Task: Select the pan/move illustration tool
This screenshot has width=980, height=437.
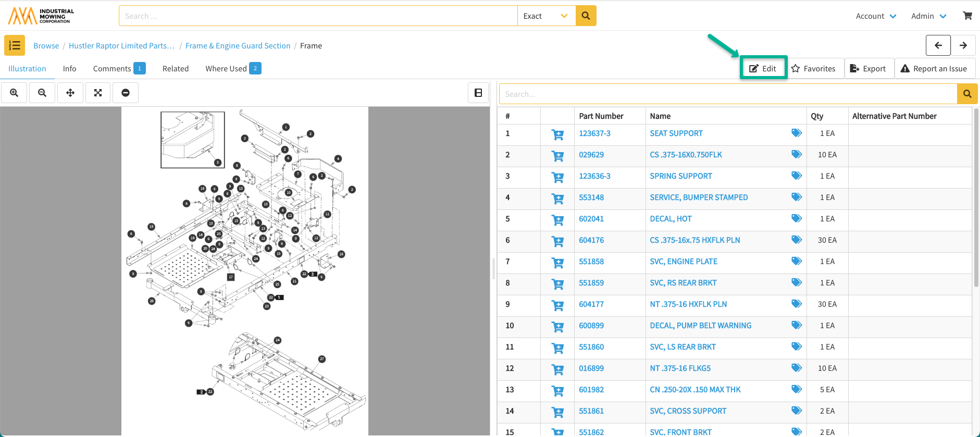Action: click(x=70, y=93)
